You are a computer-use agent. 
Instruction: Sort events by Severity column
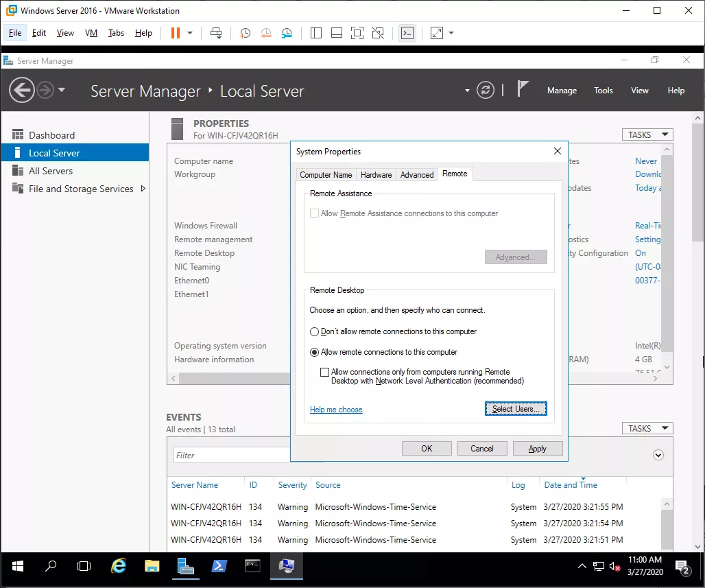pos(292,485)
